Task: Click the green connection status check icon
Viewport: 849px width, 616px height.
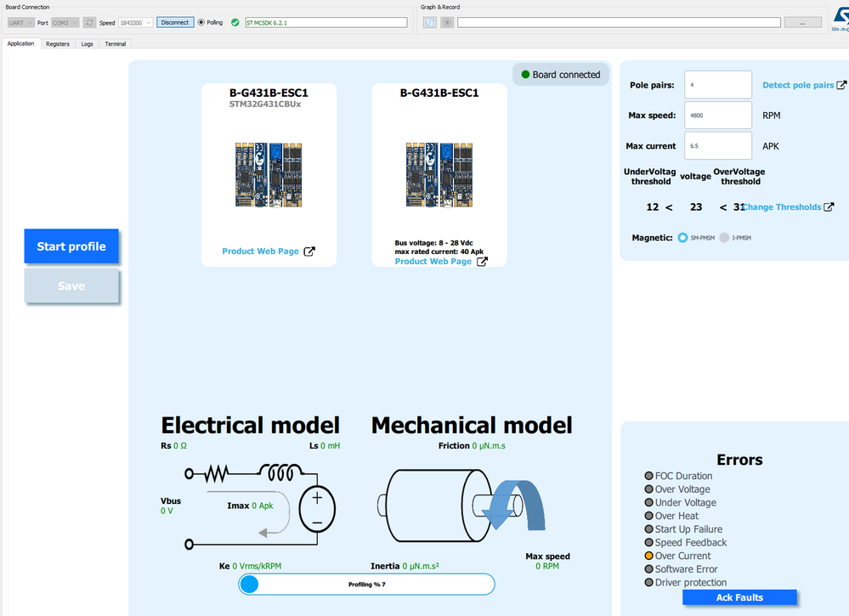Action: 235,23
